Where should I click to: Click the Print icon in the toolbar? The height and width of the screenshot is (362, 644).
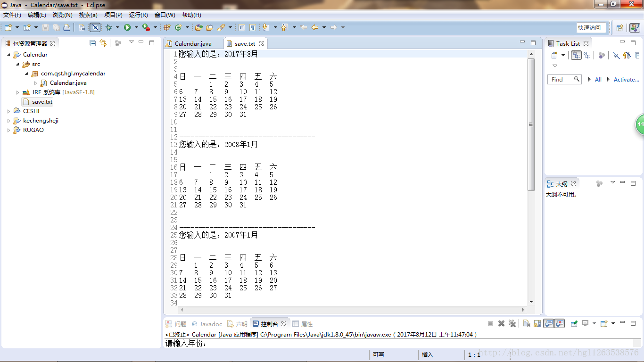pos(66,27)
